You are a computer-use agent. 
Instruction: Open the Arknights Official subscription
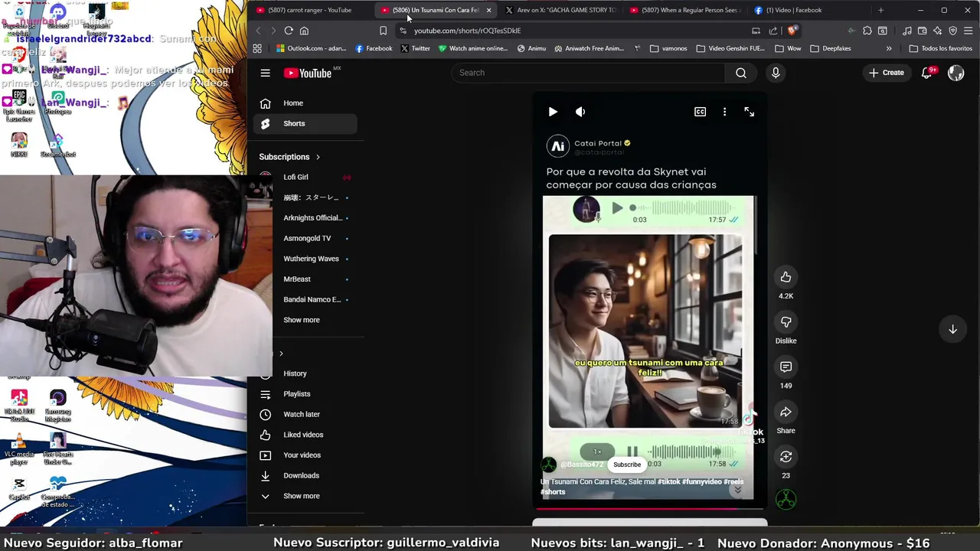305,218
